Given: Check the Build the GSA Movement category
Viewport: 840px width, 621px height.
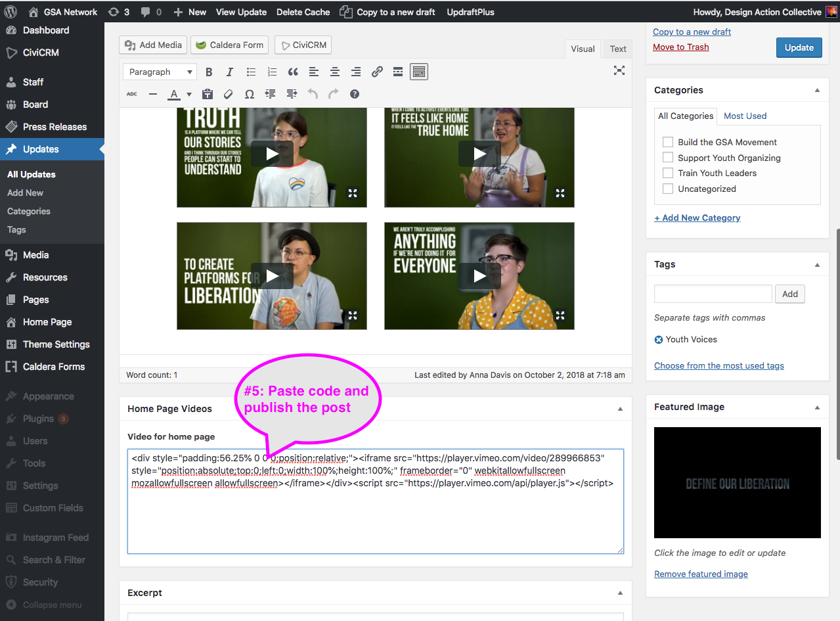Looking at the screenshot, I should coord(668,142).
